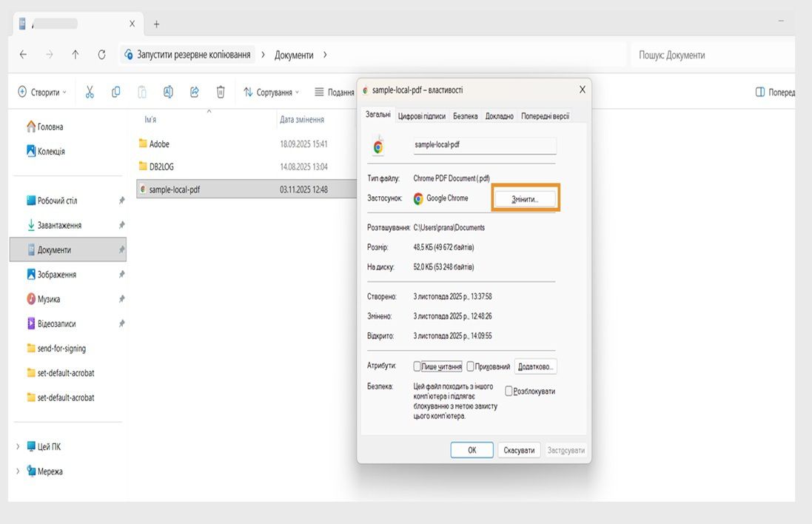
Task: Confirm with the OK button
Action: tap(472, 450)
